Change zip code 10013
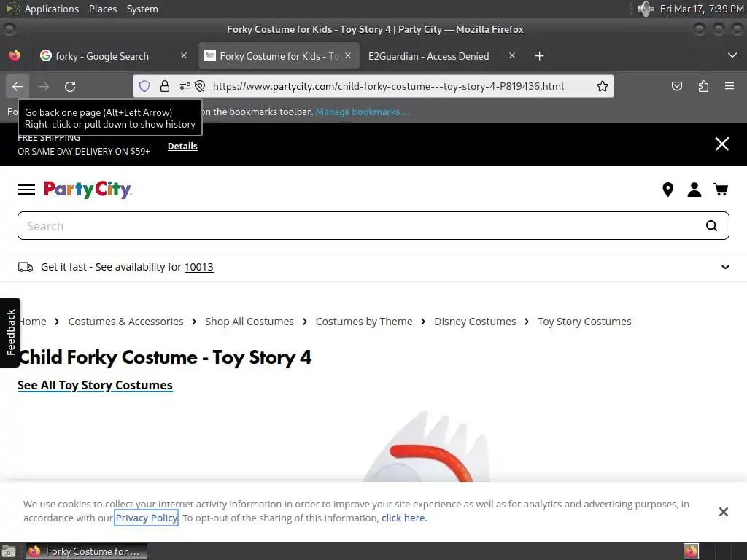Viewport: 747px width, 560px height. [198, 267]
